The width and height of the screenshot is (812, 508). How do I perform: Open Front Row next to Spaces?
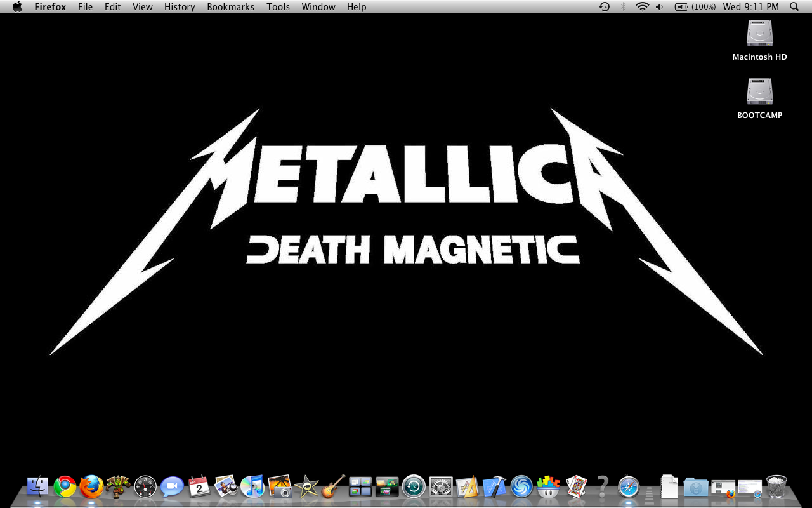(x=387, y=487)
